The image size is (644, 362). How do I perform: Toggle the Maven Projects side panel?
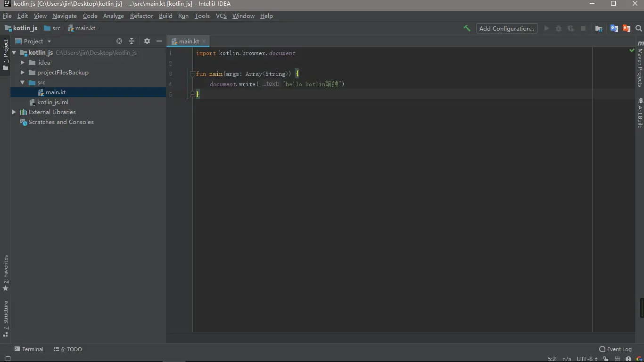[x=640, y=64]
